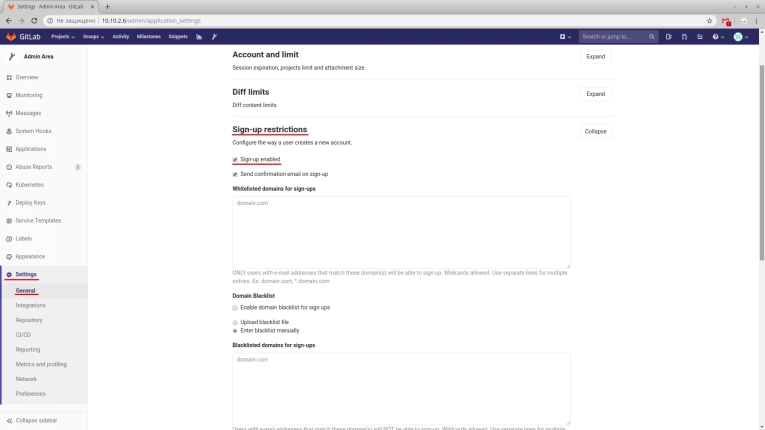This screenshot has height=430, width=765.
Task: Open the Activity link in top navbar
Action: (121, 37)
